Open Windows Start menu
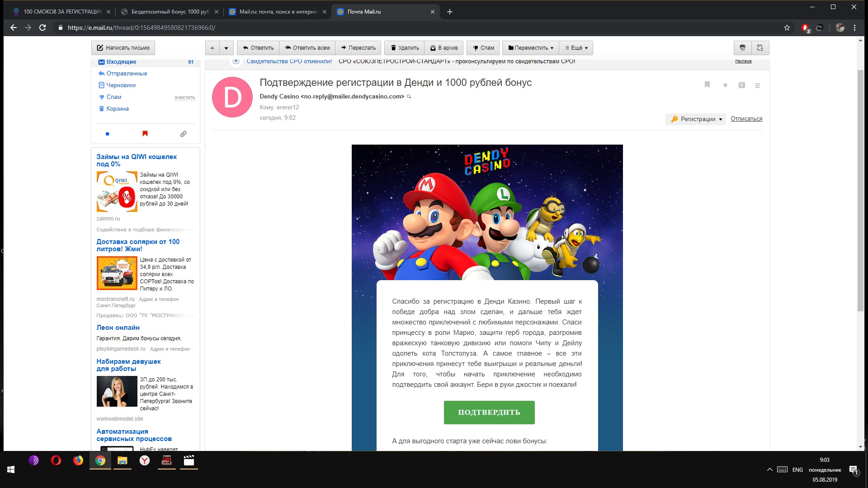The height and width of the screenshot is (488, 868). click(x=11, y=469)
